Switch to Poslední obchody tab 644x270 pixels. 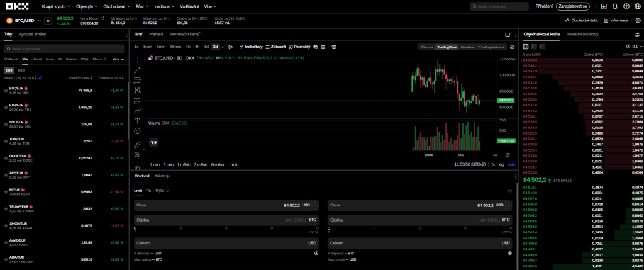(582, 34)
